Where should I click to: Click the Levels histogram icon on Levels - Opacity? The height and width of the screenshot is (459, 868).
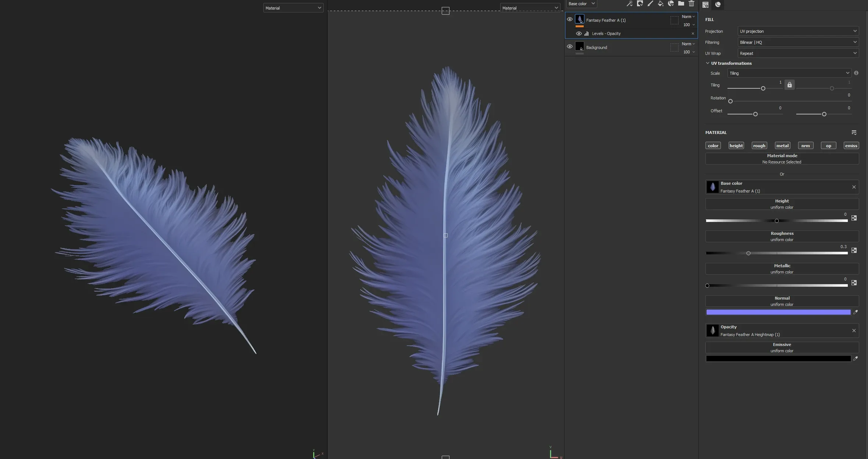pos(587,33)
